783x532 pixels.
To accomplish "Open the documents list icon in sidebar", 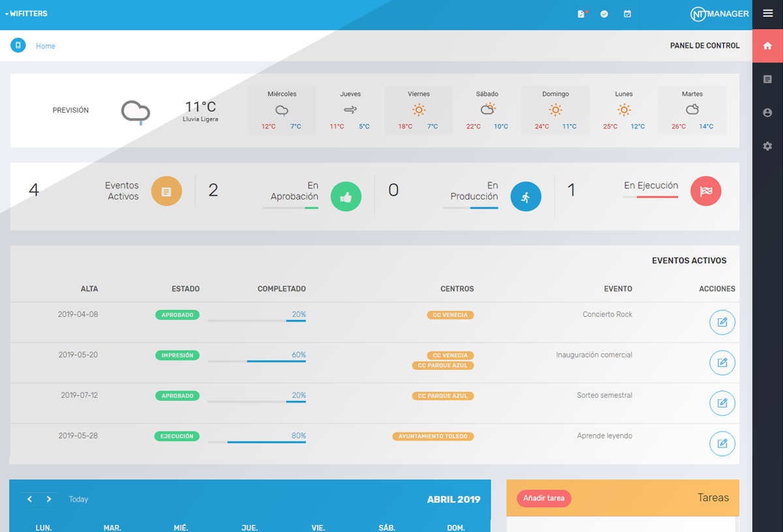I will [x=767, y=79].
